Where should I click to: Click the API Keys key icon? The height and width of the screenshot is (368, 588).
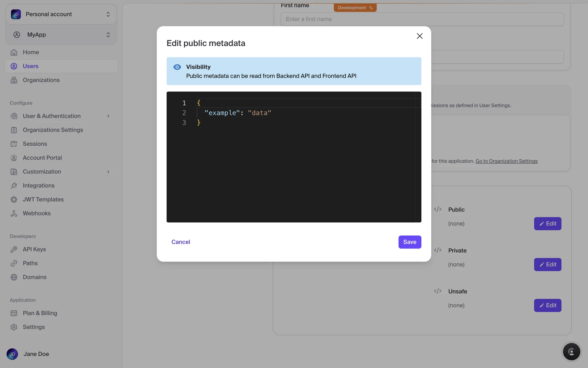(x=14, y=249)
